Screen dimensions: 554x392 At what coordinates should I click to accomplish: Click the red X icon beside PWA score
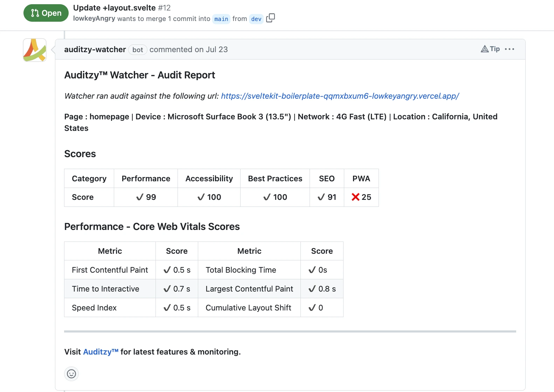point(355,197)
